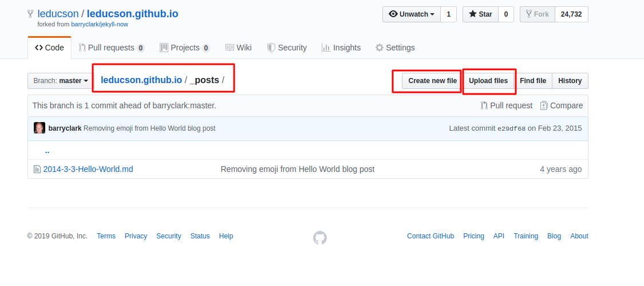Screen dimensions: 644x286
Task: Go to the Wiki tab
Action: tap(238, 48)
